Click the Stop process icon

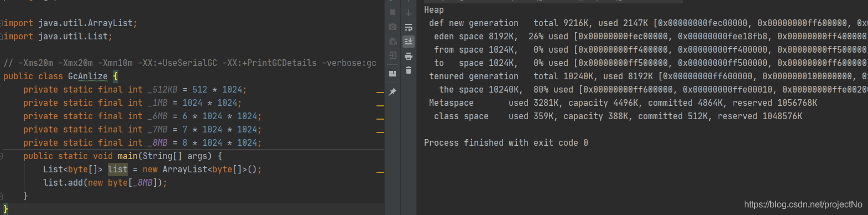393,12
